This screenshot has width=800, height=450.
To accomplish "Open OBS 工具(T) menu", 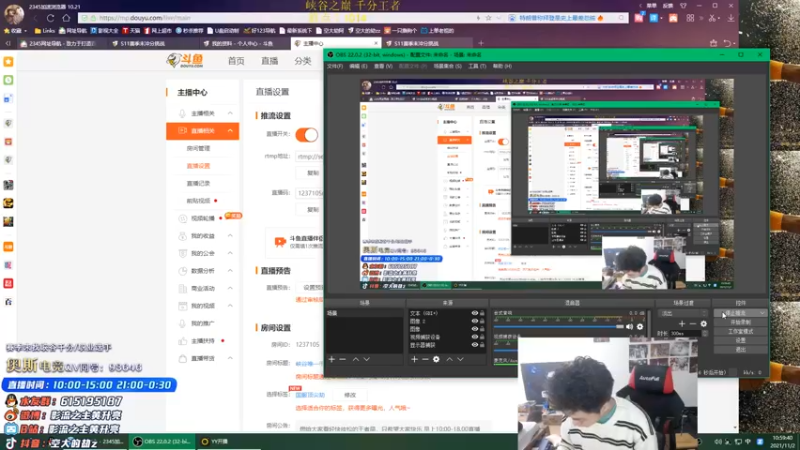I will click(x=477, y=66).
